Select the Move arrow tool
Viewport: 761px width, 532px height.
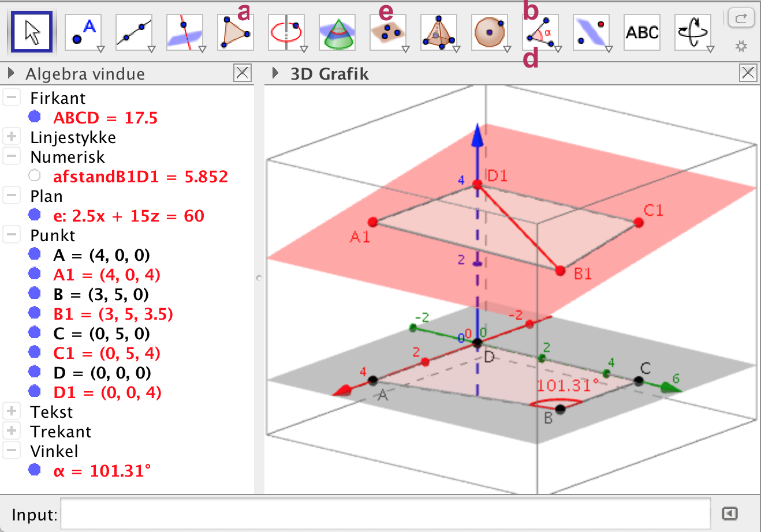(32, 32)
